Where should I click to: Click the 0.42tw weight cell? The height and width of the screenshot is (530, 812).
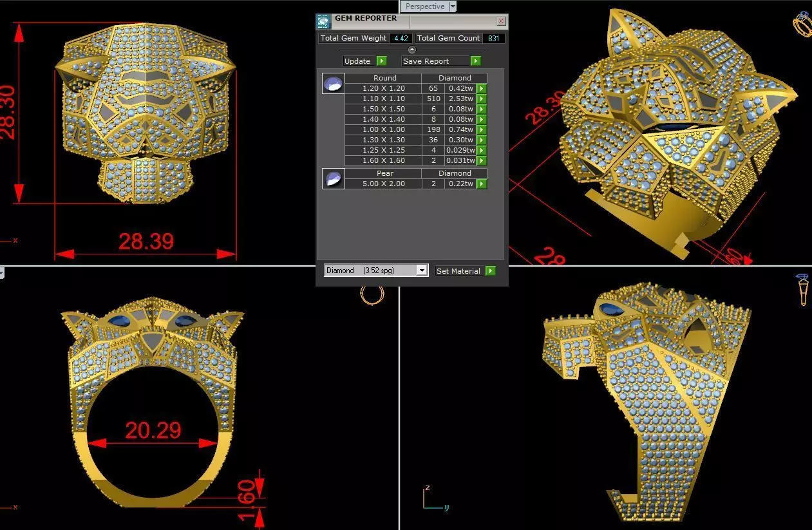[460, 88]
